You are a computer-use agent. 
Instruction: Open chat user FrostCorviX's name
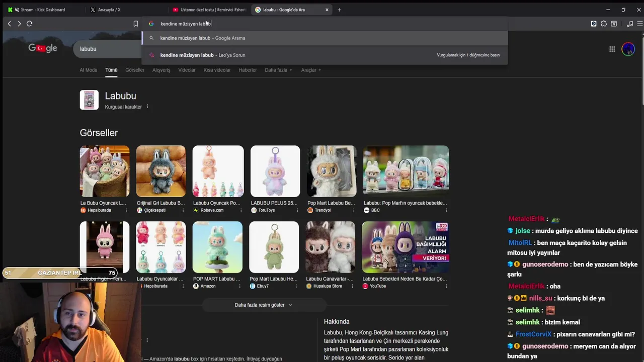(x=533, y=334)
